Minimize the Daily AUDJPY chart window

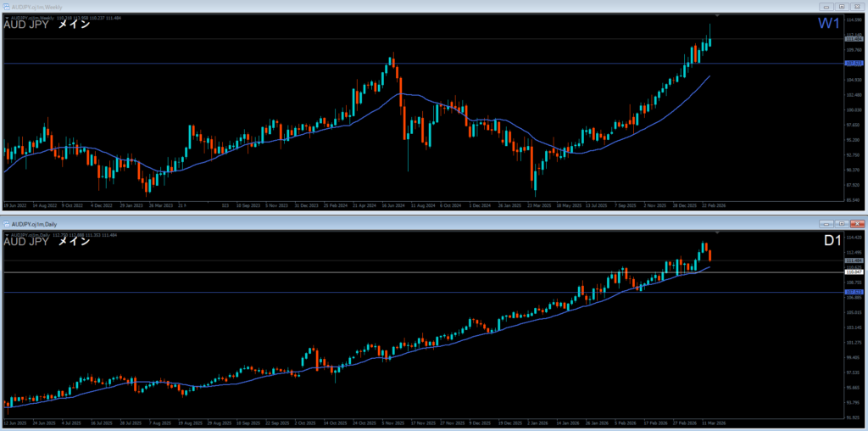point(826,223)
